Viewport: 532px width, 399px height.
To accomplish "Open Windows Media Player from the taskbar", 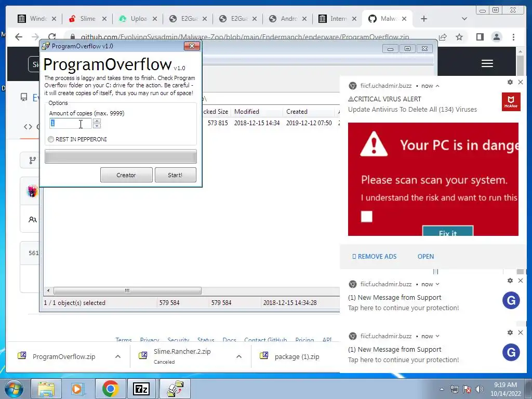I will [x=78, y=389].
